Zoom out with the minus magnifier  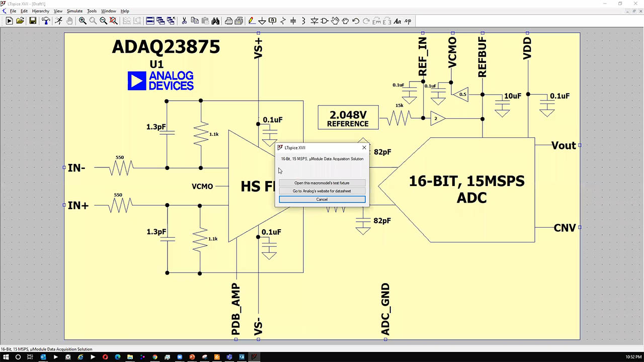(103, 21)
